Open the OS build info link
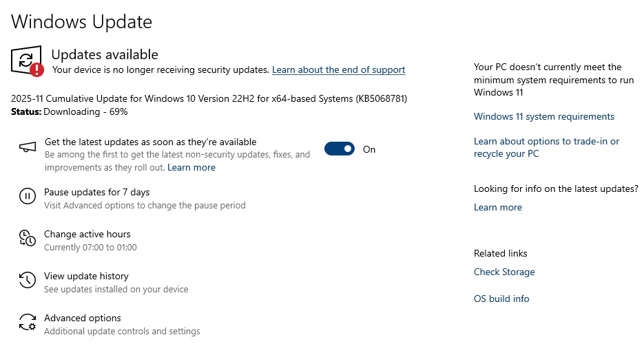The width and height of the screenshot is (644, 346). click(501, 299)
